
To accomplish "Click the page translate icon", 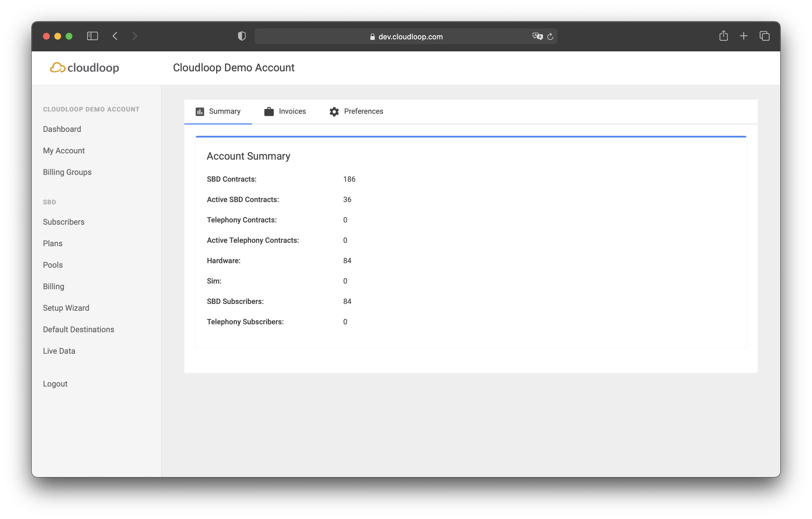I will [x=537, y=36].
